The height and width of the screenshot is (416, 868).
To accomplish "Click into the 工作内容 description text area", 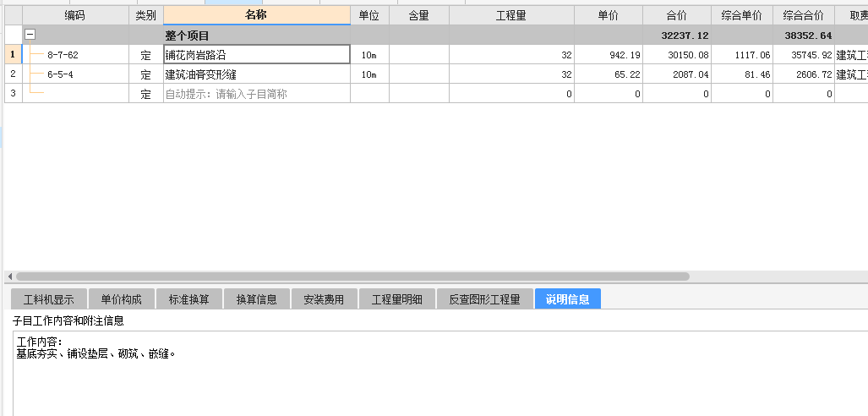I will [440, 374].
